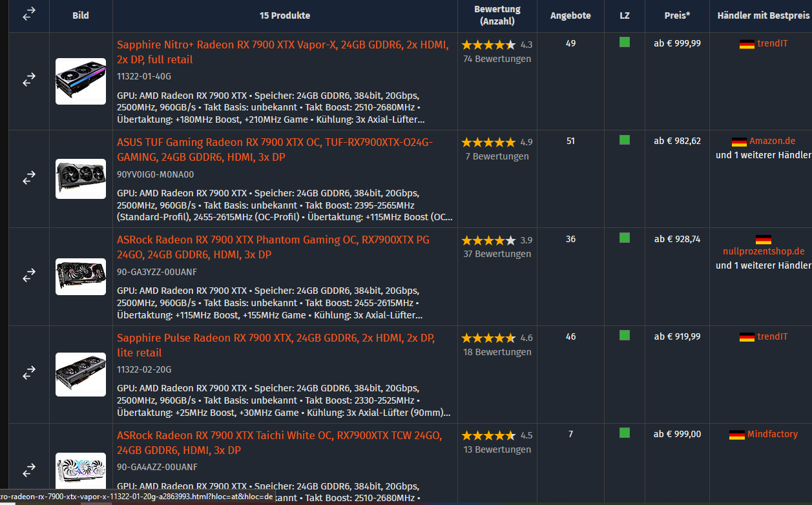Click part number 90YV0IG0-M0NA00
This screenshot has height=505, width=812.
(155, 174)
